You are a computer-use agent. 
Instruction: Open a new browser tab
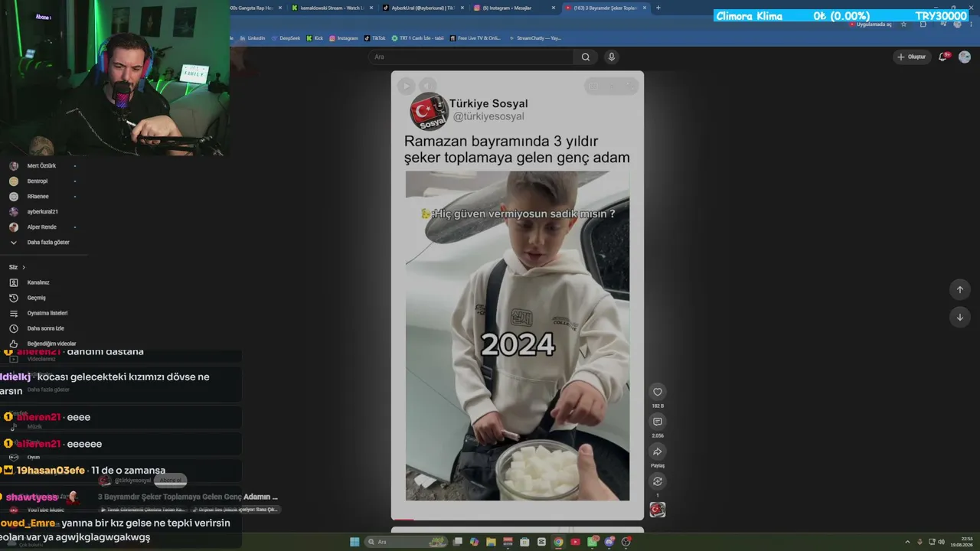(658, 8)
